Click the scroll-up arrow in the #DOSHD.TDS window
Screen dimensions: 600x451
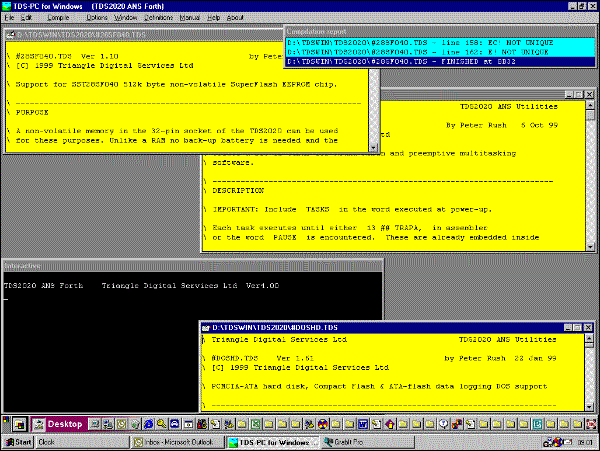(589, 338)
